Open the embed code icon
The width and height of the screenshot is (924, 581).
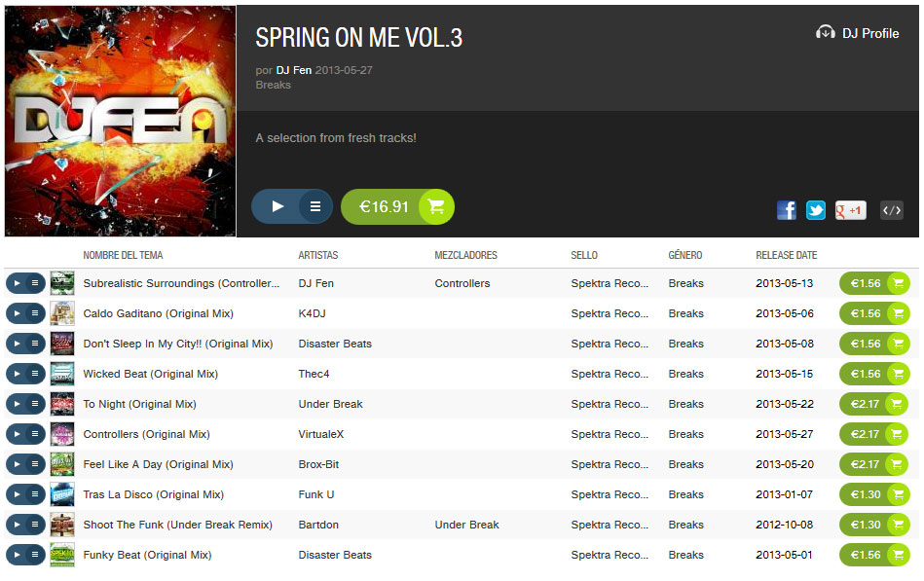tap(892, 210)
